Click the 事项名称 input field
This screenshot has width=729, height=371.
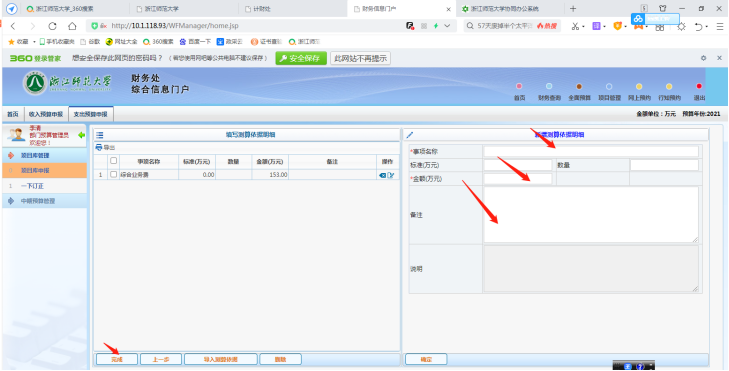(x=591, y=152)
